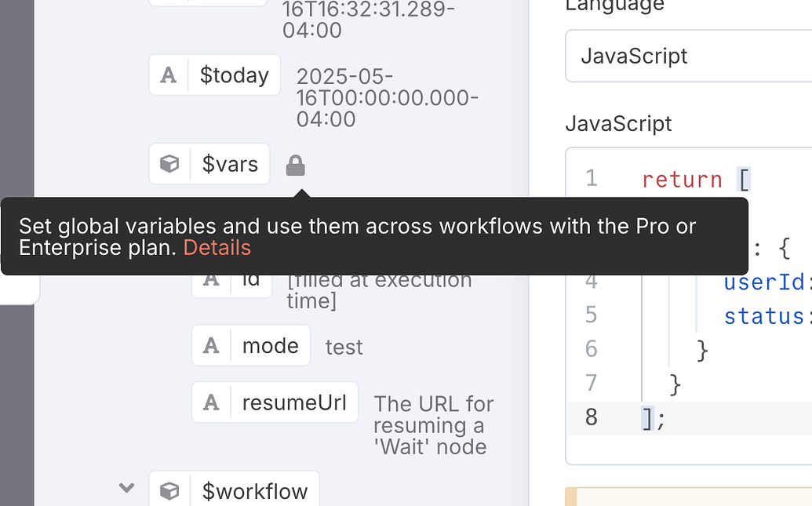Screen dimensions: 812x506
Task: Click the string type icon beside mode
Action: pyautogui.click(x=212, y=345)
